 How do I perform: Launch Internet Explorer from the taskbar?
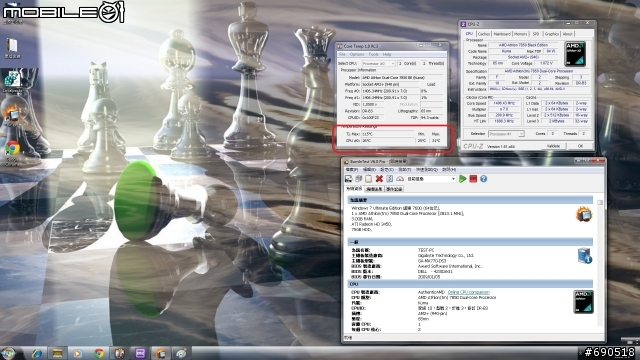37,353
